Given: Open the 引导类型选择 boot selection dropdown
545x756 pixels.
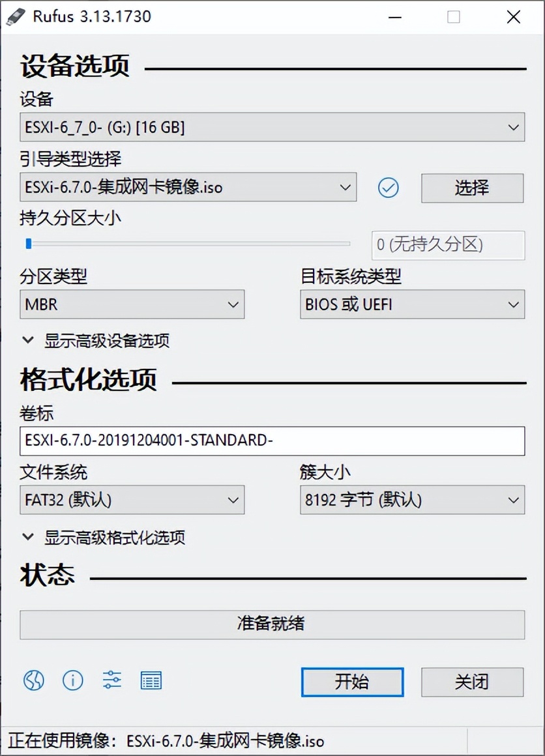Looking at the screenshot, I should coord(188,187).
